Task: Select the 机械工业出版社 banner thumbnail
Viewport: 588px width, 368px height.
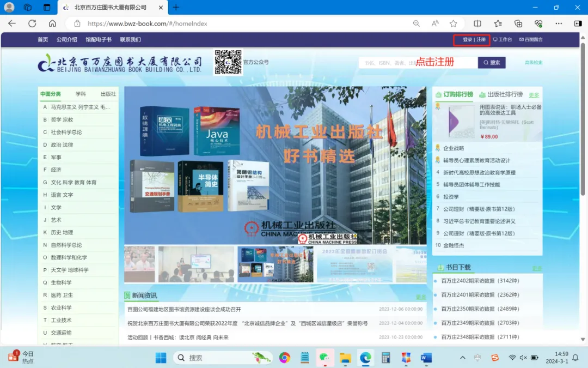Action: click(275, 264)
